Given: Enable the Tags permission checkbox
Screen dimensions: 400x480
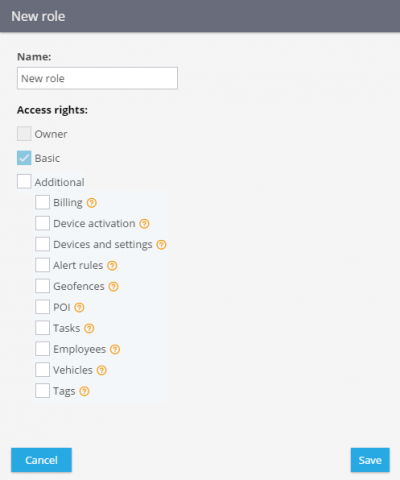Looking at the screenshot, I should (x=42, y=391).
